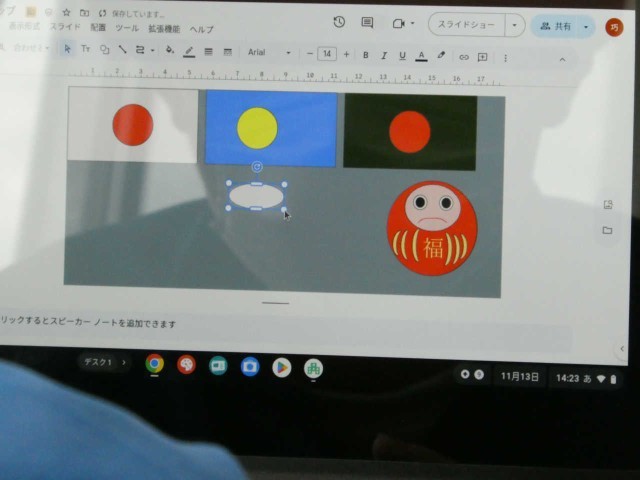640x480 pixels.
Task: Select the text box tool
Action: (x=85, y=50)
